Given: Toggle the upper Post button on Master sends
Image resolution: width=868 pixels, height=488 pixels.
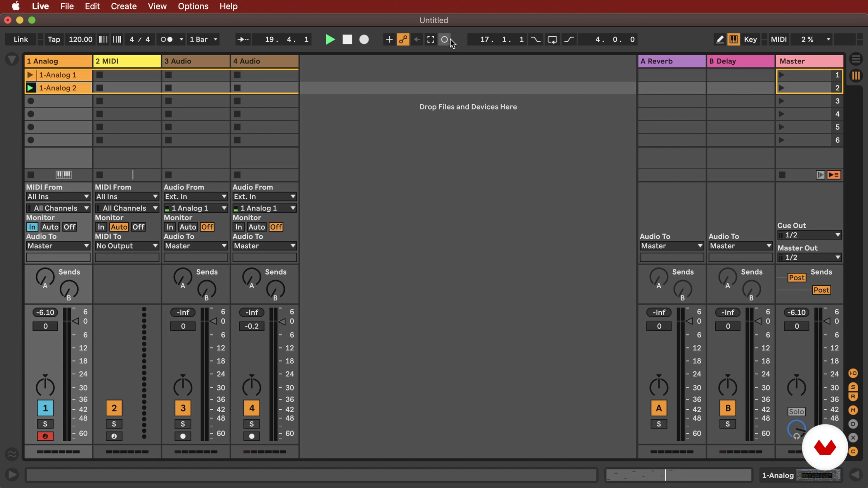Looking at the screenshot, I should [797, 278].
